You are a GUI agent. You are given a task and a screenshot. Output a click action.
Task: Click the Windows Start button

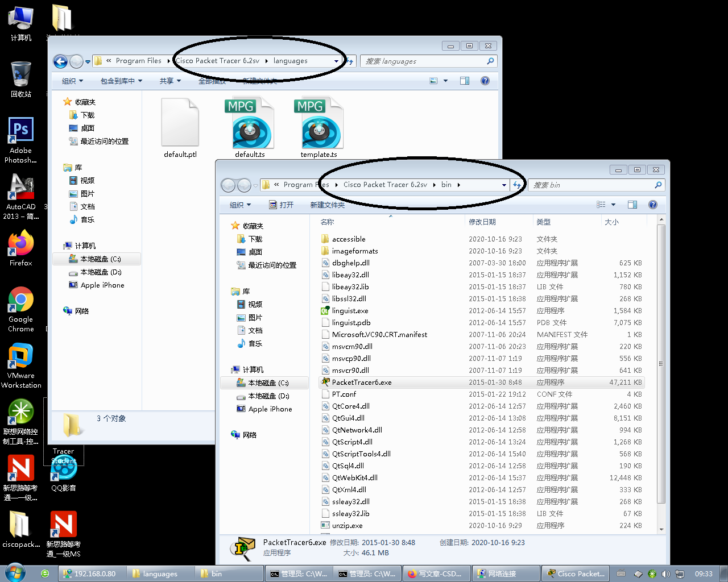tap(15, 573)
